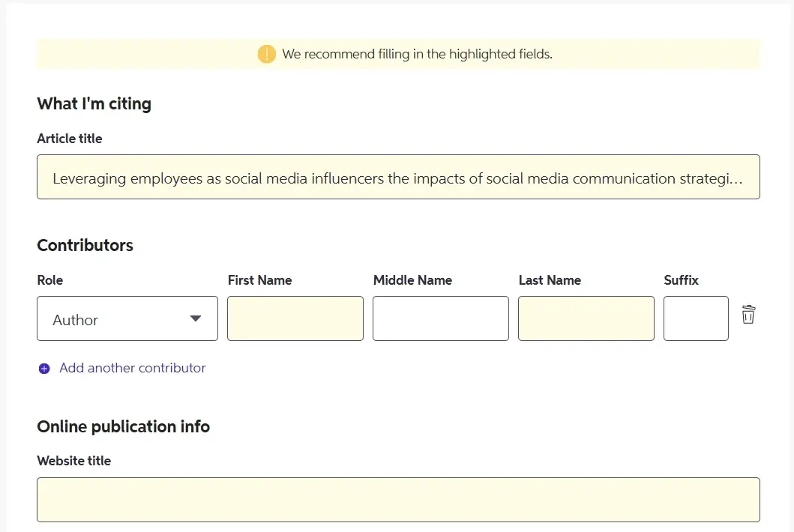Viewport: 794px width, 532px height.
Task: Focus the Article title text field
Action: click(x=397, y=178)
